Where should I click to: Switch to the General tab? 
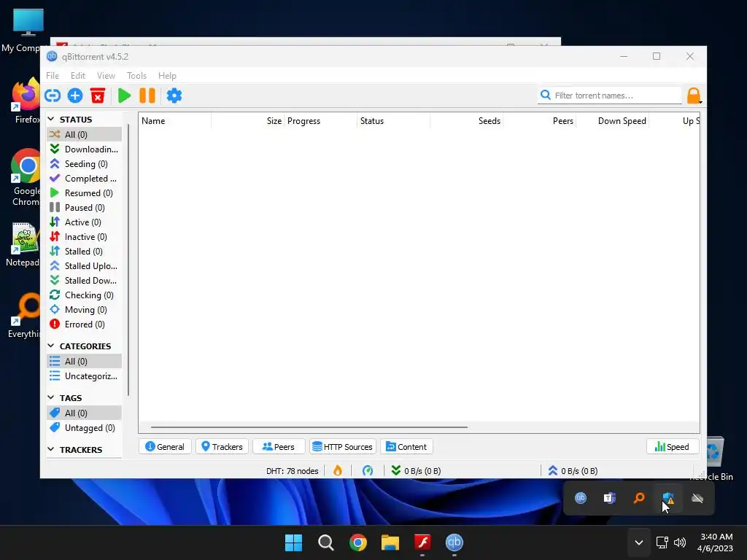pos(165,447)
